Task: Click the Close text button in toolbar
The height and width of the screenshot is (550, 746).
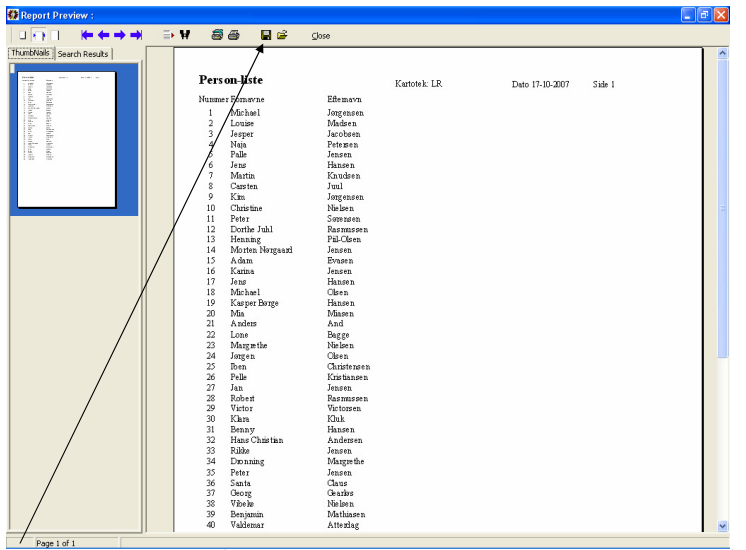Action: pos(321,36)
